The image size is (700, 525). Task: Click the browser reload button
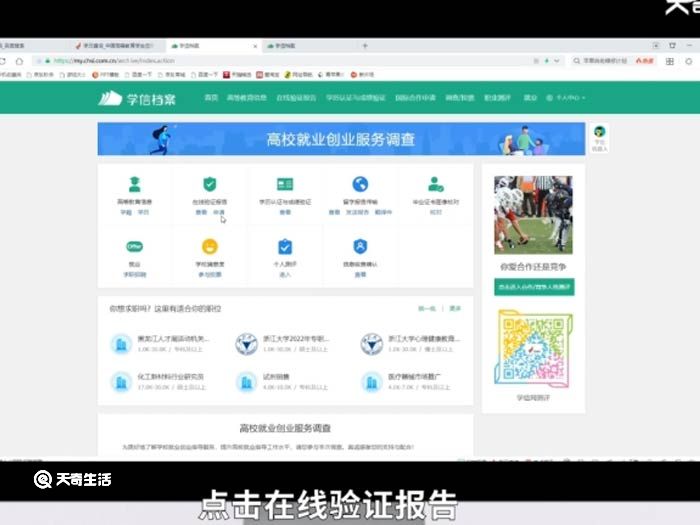(x=3, y=61)
